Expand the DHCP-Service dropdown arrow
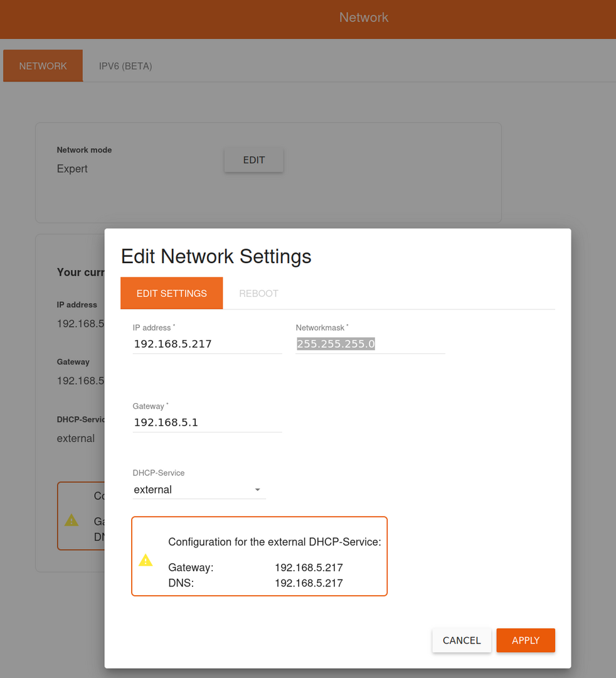Image resolution: width=616 pixels, height=678 pixels. click(x=257, y=490)
